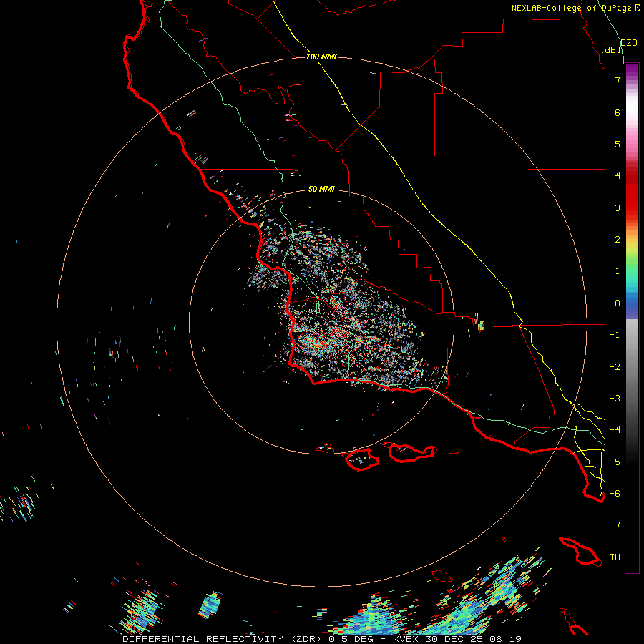
Task: Click the 50 NMI range ring label
Action: click(x=321, y=189)
